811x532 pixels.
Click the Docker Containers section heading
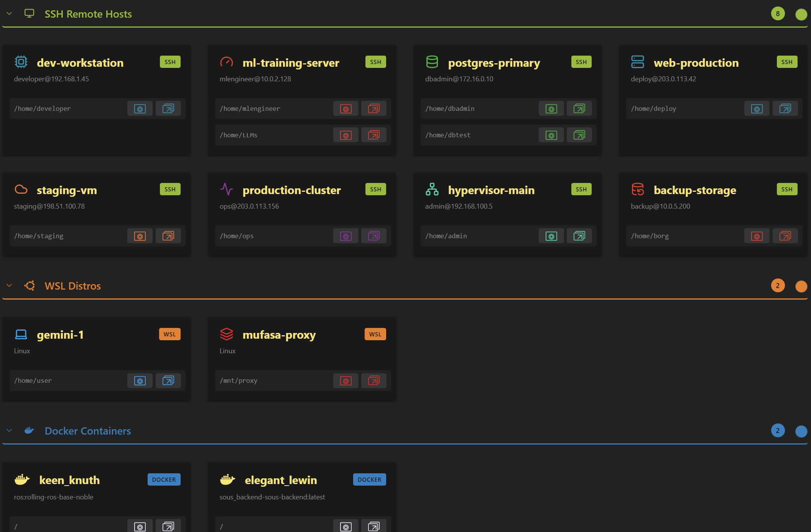(x=88, y=431)
